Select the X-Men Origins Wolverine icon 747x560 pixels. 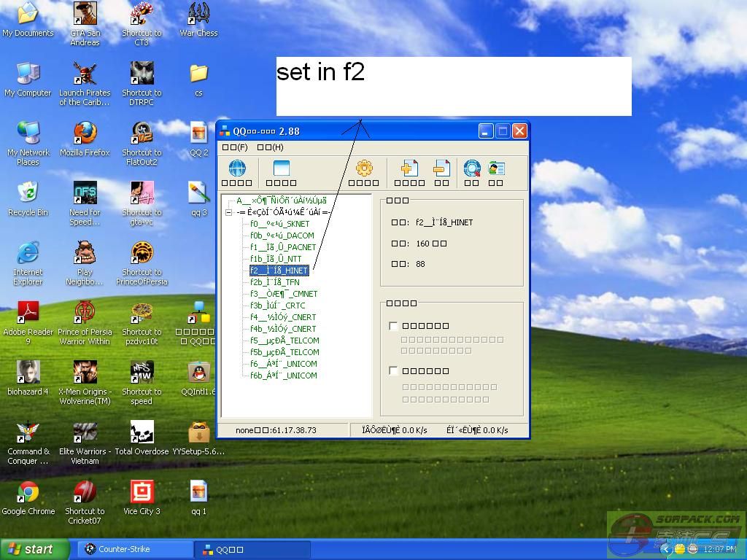(85, 383)
